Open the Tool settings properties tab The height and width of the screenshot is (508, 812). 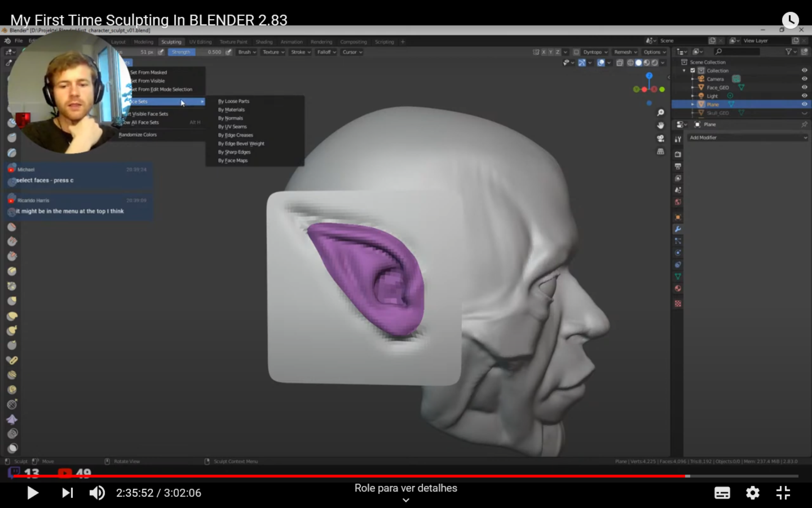[x=678, y=139]
